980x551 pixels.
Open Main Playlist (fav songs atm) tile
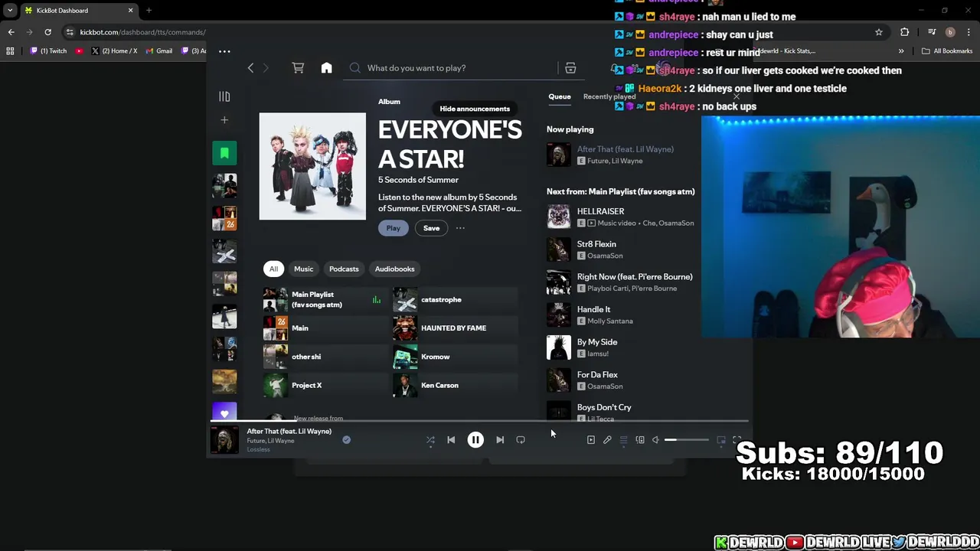[x=324, y=299]
